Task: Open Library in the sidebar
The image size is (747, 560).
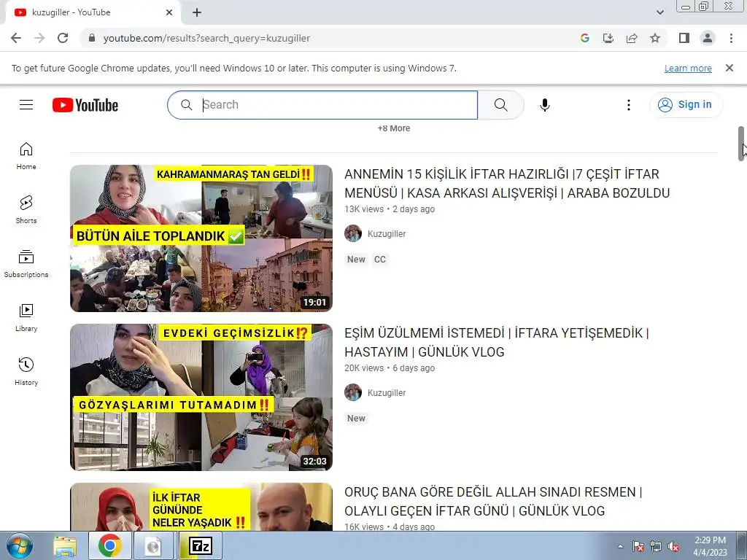Action: tap(26, 318)
